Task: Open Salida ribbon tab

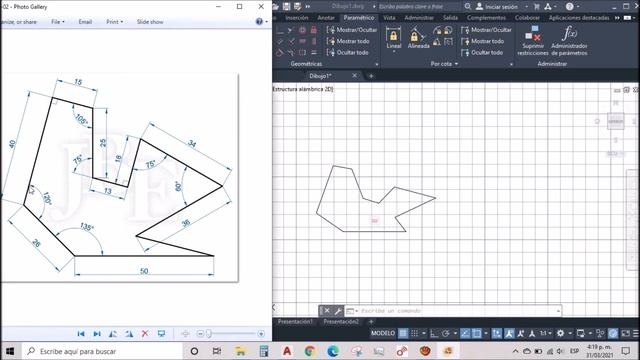Action: click(450, 18)
